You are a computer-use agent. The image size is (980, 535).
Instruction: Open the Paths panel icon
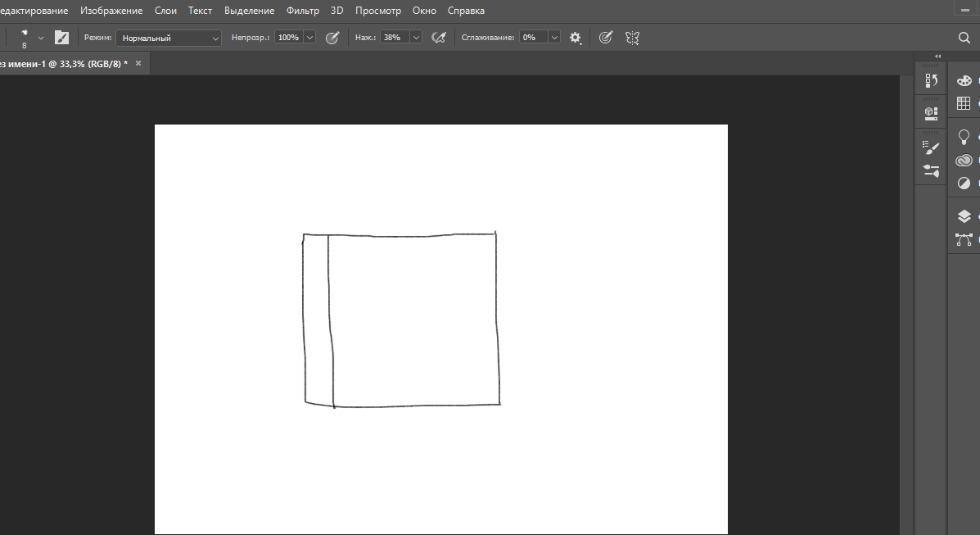click(x=964, y=240)
